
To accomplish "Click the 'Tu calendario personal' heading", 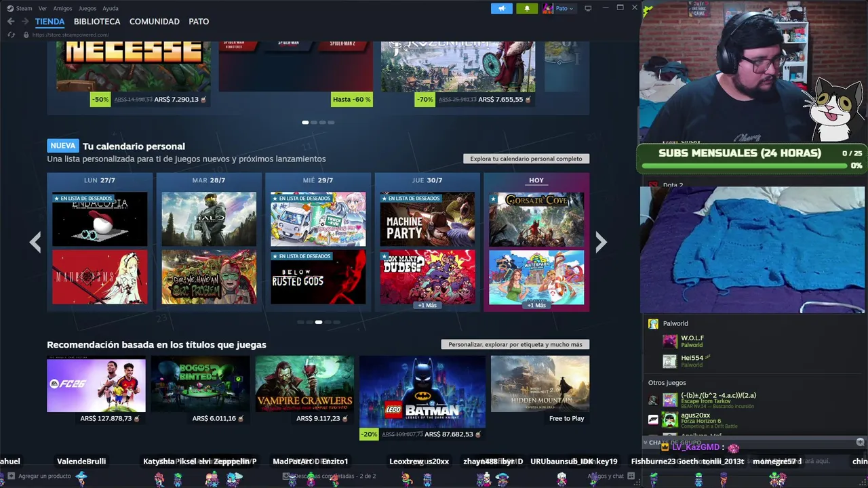I will tap(134, 146).
